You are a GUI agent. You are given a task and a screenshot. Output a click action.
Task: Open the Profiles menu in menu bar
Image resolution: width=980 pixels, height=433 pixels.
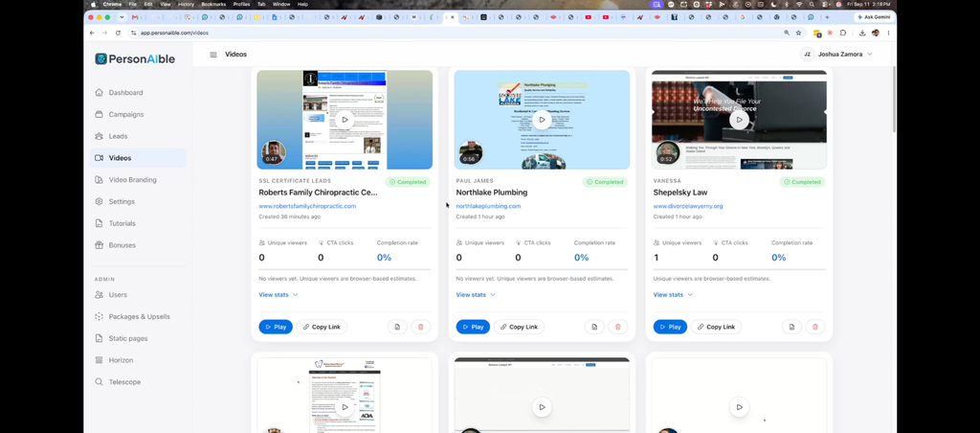pyautogui.click(x=241, y=4)
